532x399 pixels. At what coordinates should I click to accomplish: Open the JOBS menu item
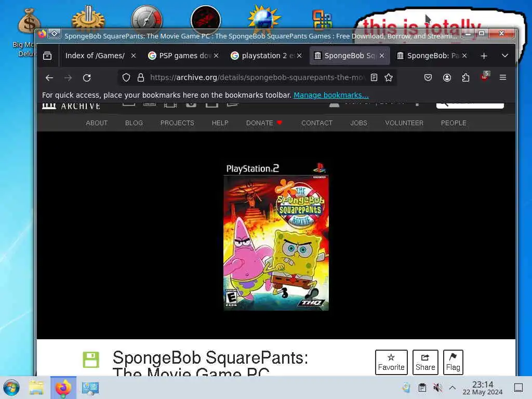(358, 123)
